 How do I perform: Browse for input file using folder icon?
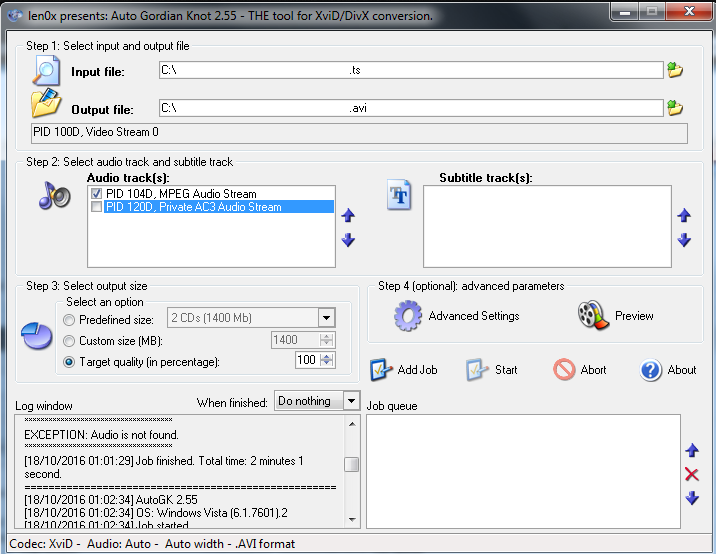675,70
